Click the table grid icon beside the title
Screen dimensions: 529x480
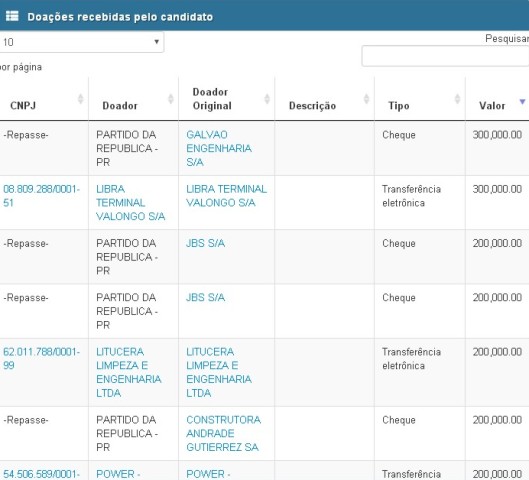coord(12,16)
